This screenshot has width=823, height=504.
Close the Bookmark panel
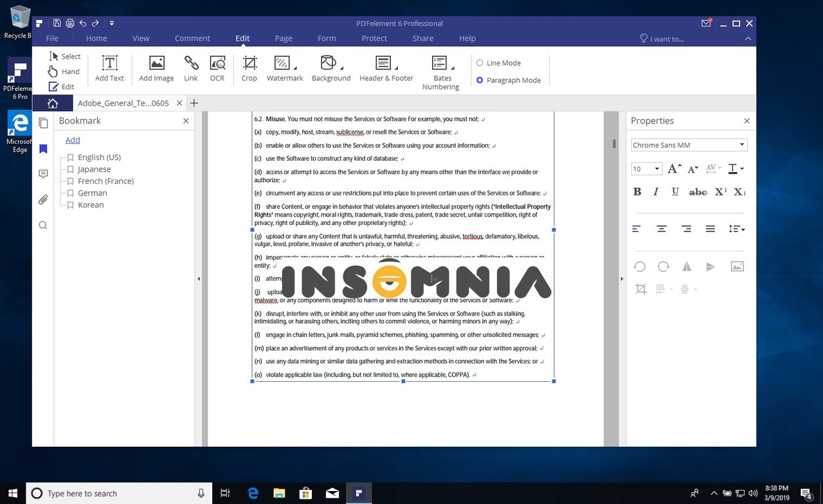tap(186, 121)
